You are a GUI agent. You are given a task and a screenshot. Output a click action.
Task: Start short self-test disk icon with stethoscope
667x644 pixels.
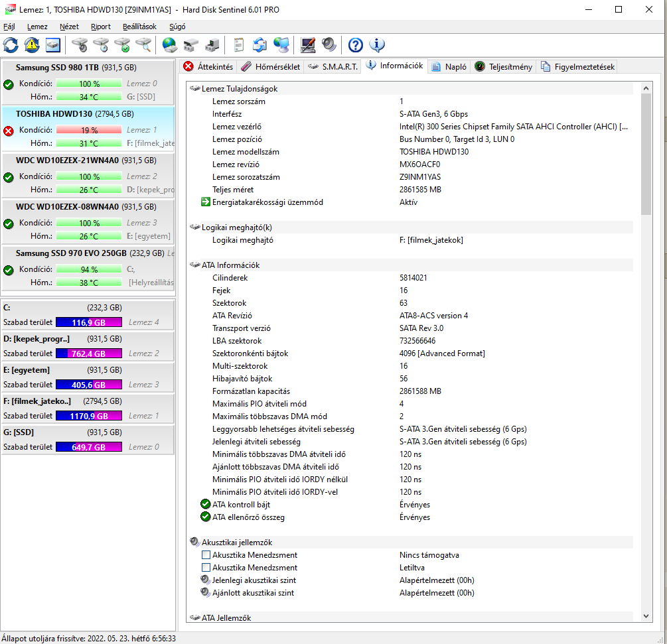[x=80, y=44]
